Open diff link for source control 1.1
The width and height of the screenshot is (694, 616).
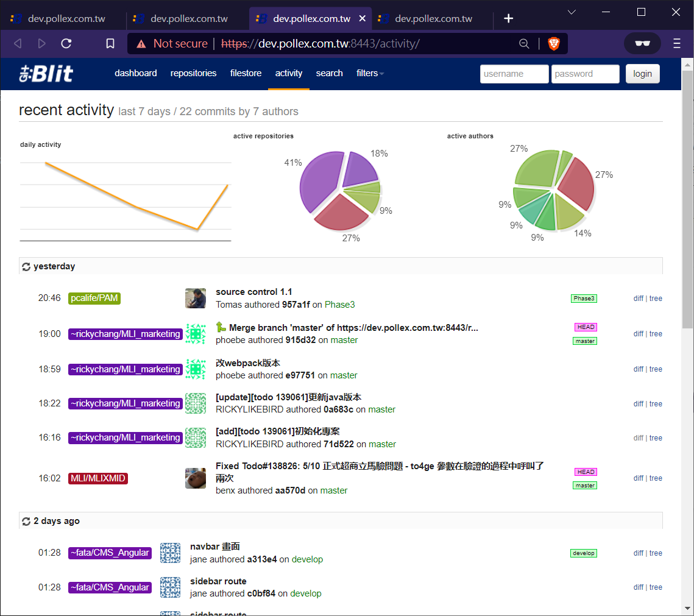638,299
